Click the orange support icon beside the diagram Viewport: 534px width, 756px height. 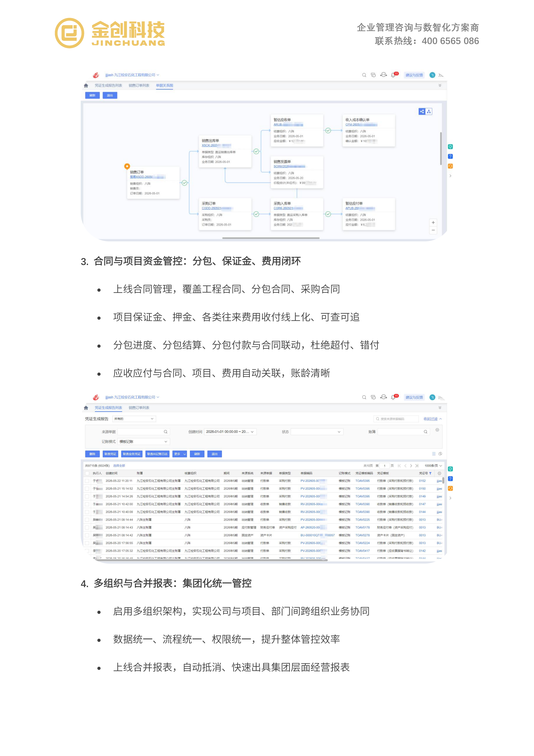450,166
